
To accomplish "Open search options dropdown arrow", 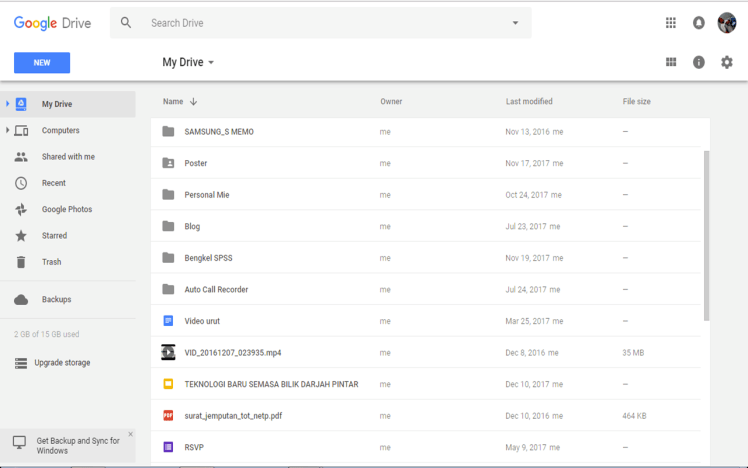I will (515, 23).
